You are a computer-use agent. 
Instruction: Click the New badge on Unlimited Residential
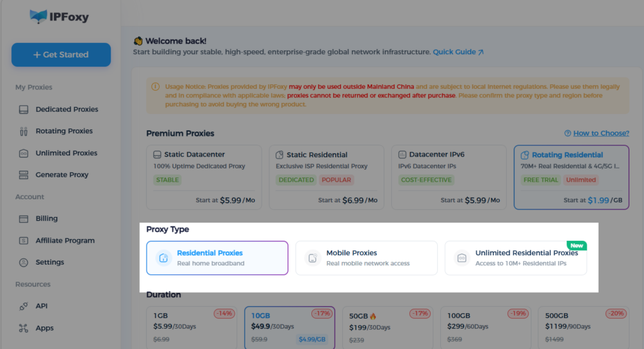click(x=577, y=245)
